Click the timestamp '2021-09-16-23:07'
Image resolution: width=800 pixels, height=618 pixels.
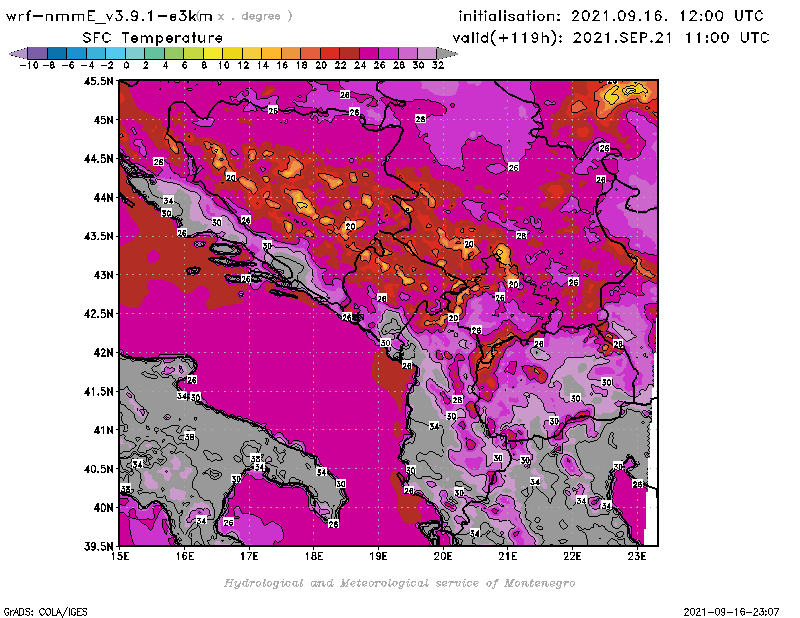click(731, 611)
